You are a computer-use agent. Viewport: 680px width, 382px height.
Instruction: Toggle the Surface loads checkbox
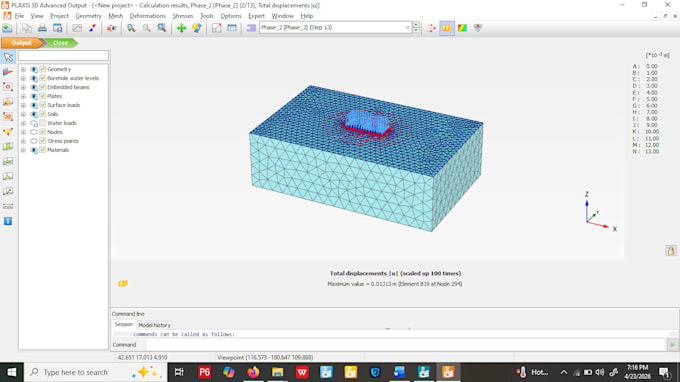(x=42, y=105)
